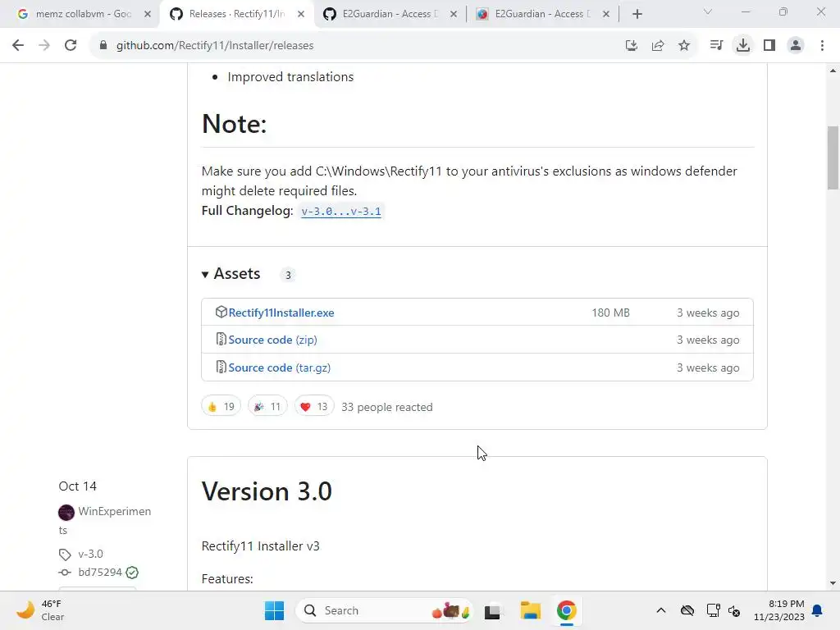Open the notifications bell

(818, 610)
